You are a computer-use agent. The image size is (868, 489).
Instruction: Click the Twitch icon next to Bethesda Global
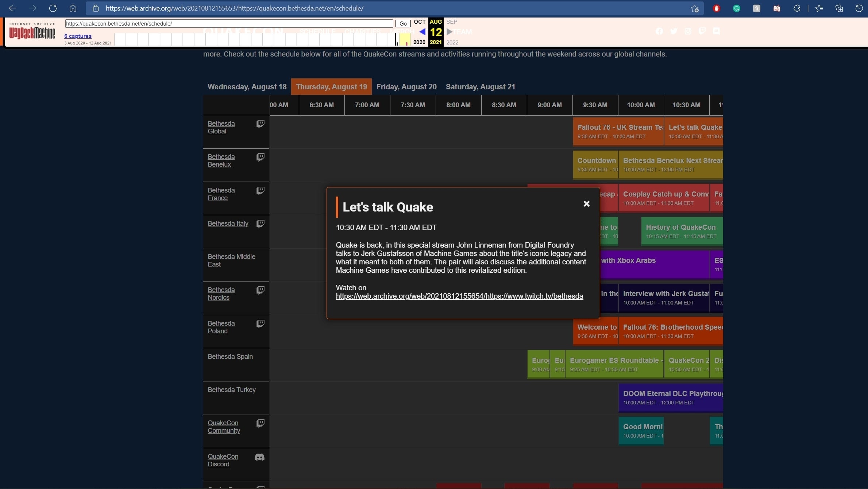tap(260, 124)
